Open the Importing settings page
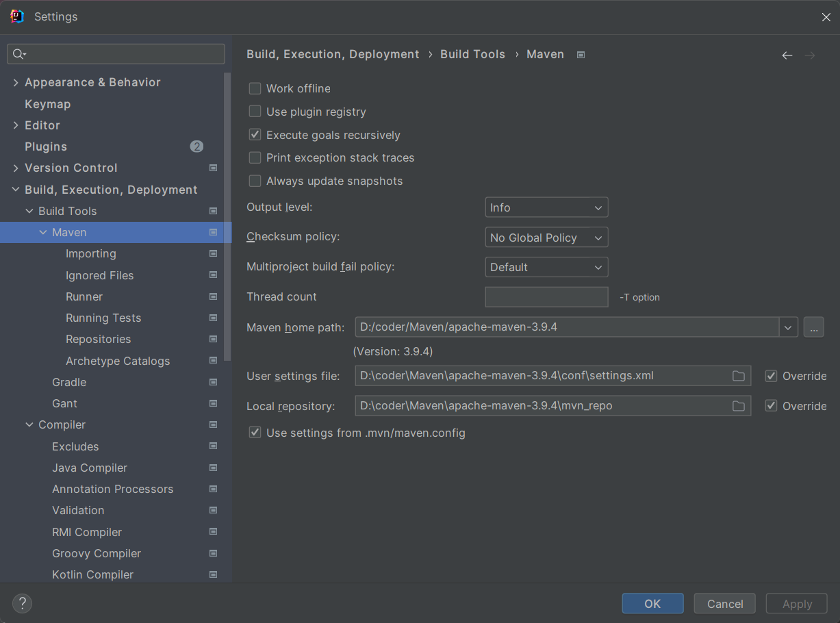 (x=91, y=253)
